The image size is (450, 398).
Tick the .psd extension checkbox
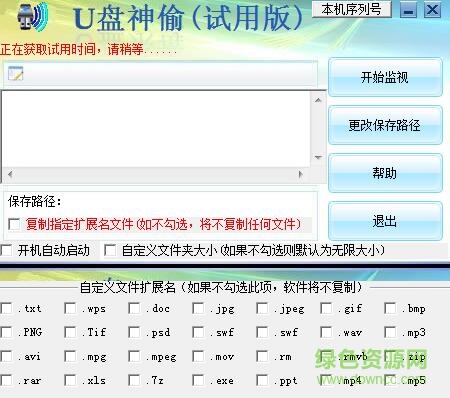click(x=134, y=332)
